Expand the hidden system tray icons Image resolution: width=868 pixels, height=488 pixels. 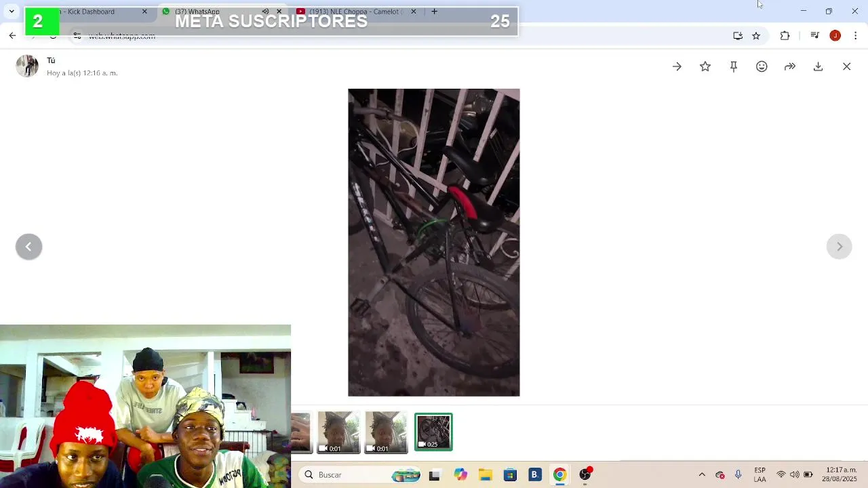[x=702, y=475]
